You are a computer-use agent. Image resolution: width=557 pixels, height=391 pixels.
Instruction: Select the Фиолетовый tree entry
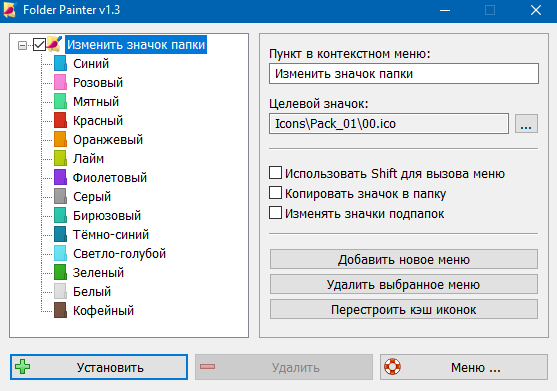(110, 178)
